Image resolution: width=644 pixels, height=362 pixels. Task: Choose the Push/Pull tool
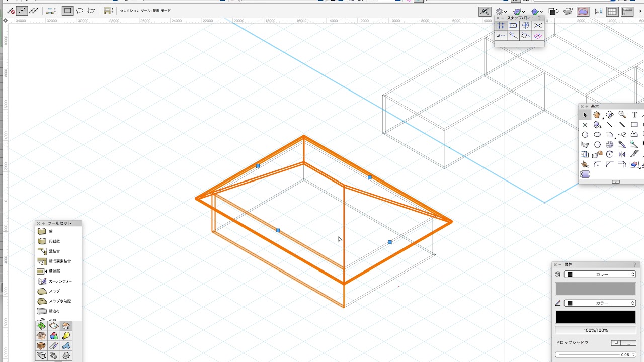click(x=597, y=125)
